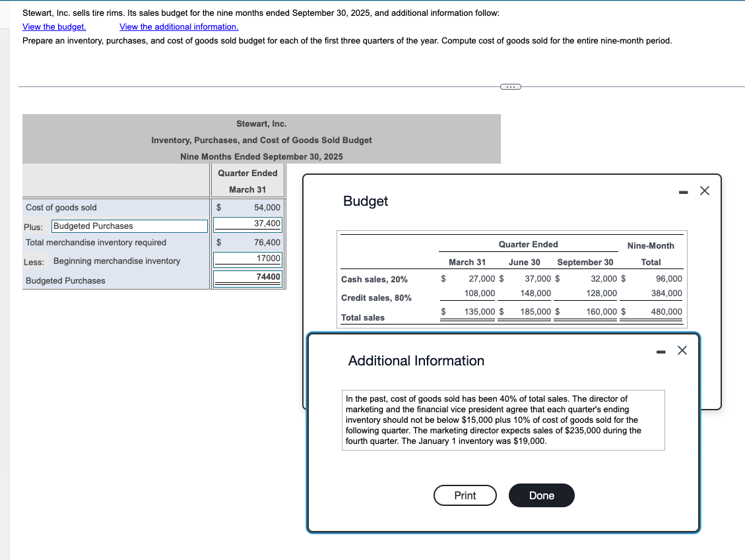The image size is (745, 560).
Task: Close the Additional Information popup
Action: pyautogui.click(x=682, y=350)
